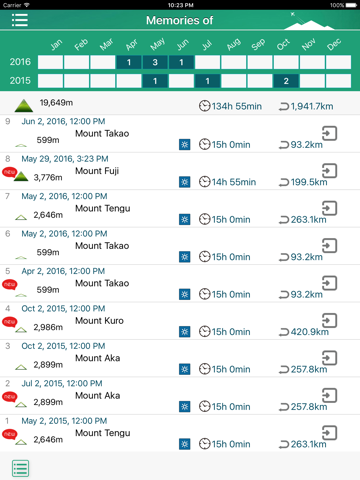Tap the list view icon at bottom
This screenshot has width=360, height=480.
[20, 468]
